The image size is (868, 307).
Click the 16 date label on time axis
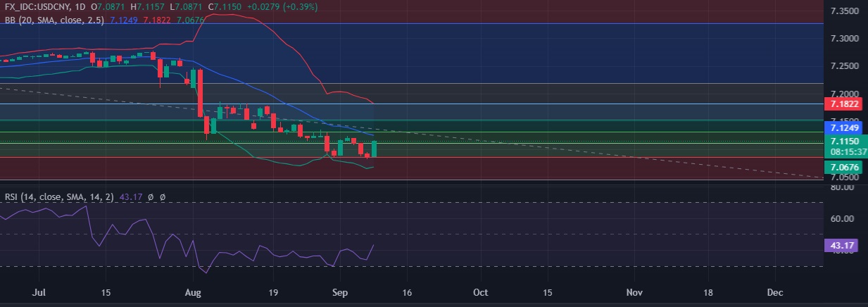point(407,292)
